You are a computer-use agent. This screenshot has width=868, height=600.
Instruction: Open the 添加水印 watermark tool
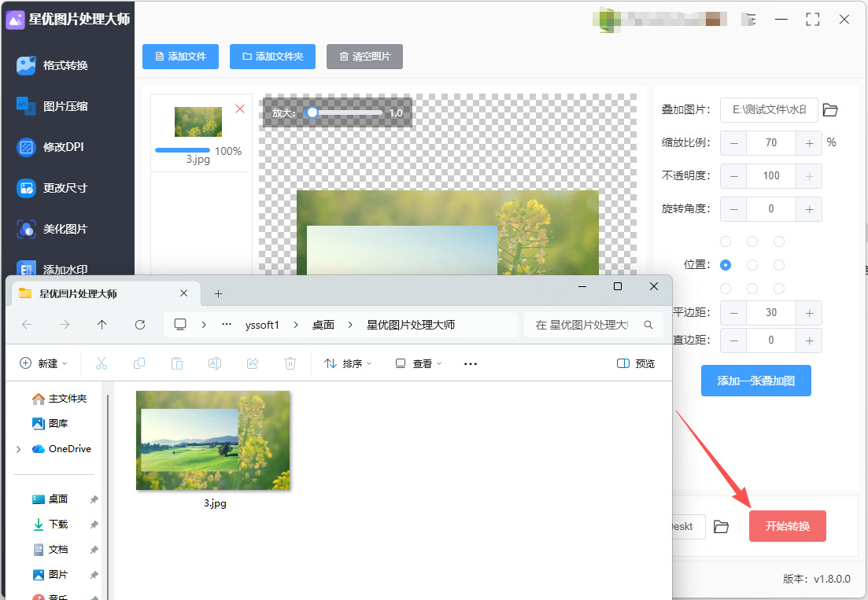[x=54, y=269]
